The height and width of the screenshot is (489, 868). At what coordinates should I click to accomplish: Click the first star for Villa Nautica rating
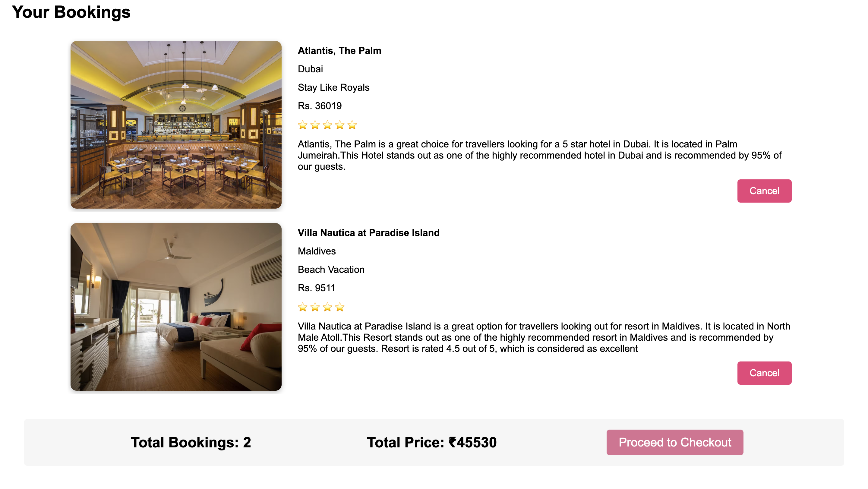pos(302,307)
